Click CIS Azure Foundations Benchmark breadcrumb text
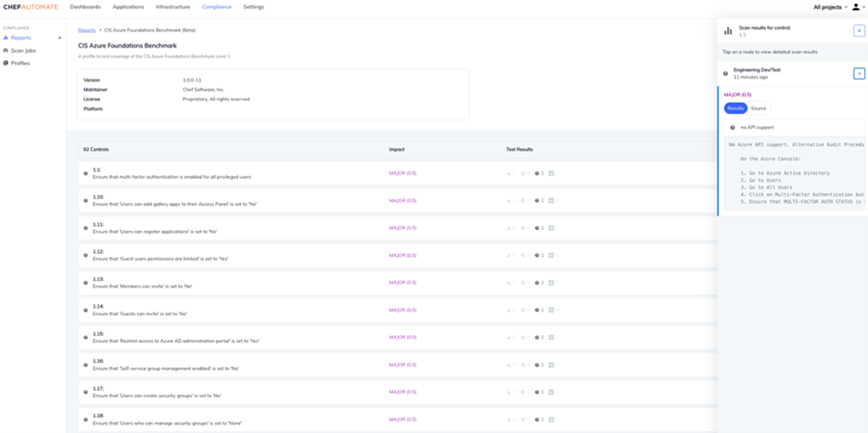The height and width of the screenshot is (433, 868). pyautogui.click(x=150, y=30)
